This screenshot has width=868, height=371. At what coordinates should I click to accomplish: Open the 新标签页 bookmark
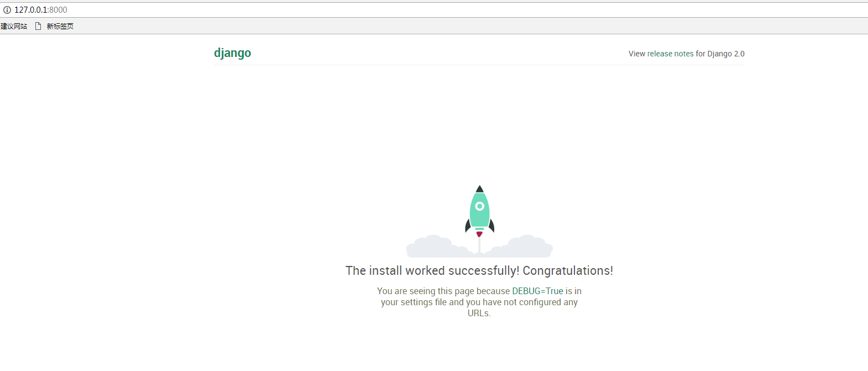60,26
